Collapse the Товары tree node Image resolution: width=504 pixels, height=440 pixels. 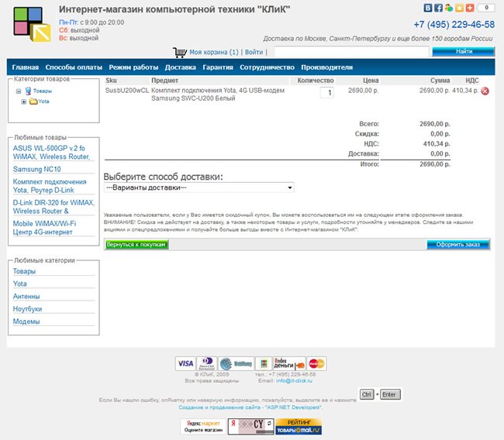coord(19,91)
